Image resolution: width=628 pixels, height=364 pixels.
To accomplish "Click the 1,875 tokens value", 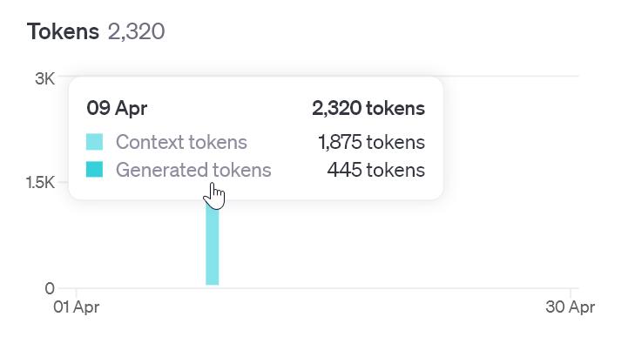I will pyautogui.click(x=372, y=142).
